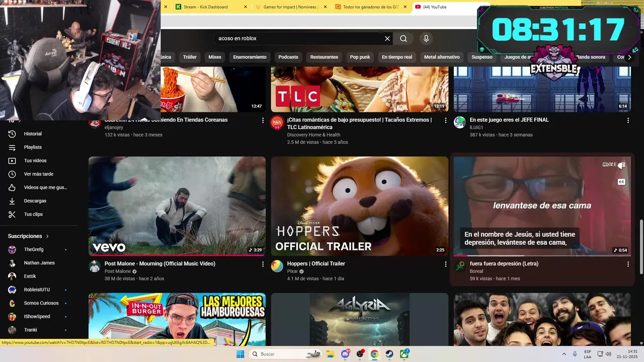
Task: Open Xbox app from the taskbar
Action: (x=404, y=354)
